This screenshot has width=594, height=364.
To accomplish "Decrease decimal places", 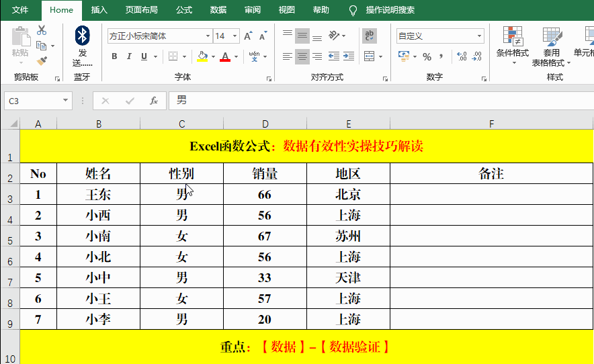I will coord(477,56).
